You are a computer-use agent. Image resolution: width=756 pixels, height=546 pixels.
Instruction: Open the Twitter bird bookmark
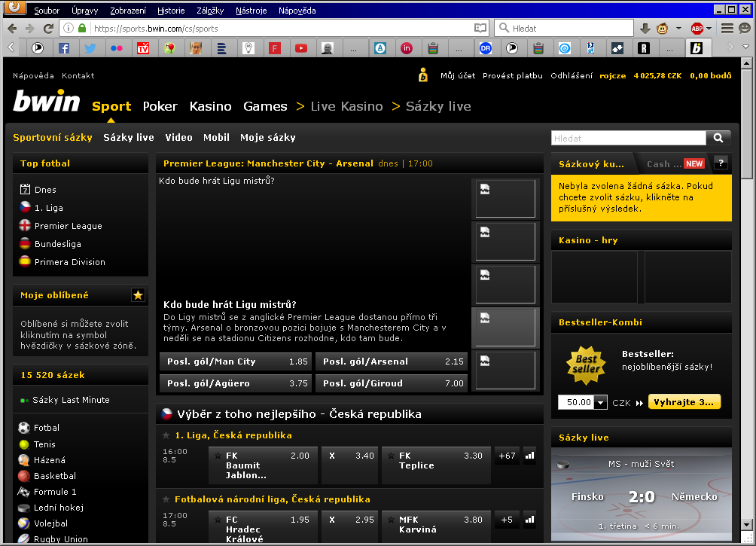tap(90, 47)
